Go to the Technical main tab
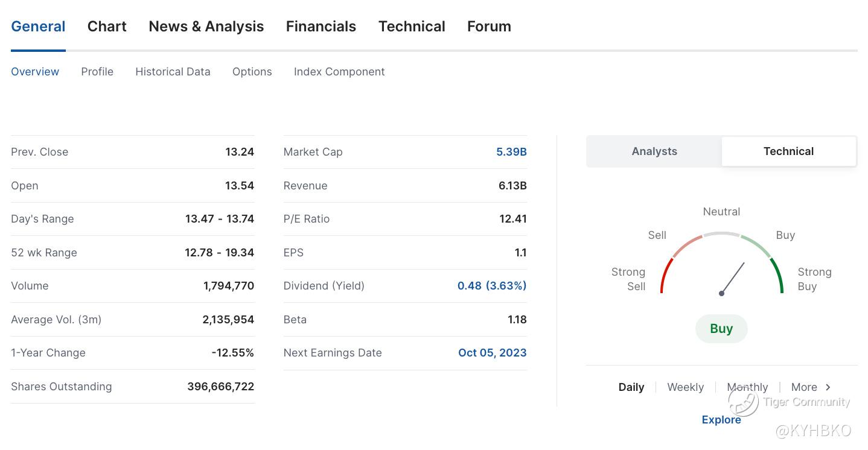Viewport: 868px width, 450px height. click(x=412, y=27)
